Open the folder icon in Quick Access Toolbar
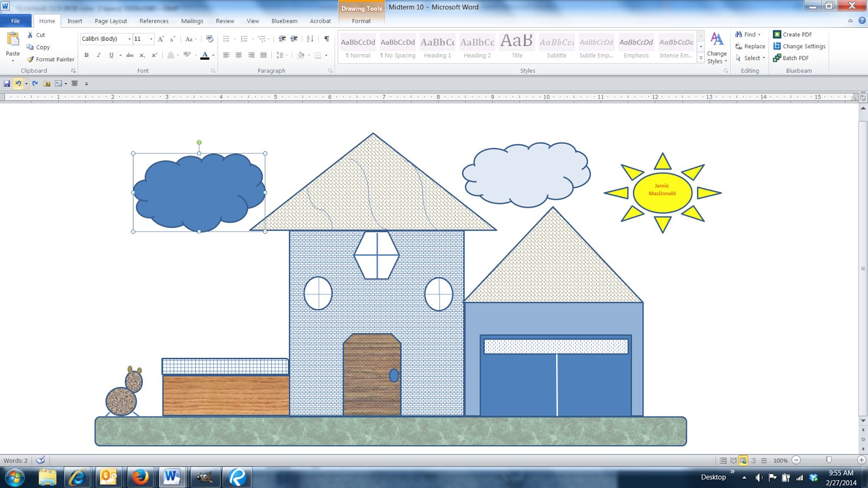This screenshot has height=488, width=868. (47, 84)
